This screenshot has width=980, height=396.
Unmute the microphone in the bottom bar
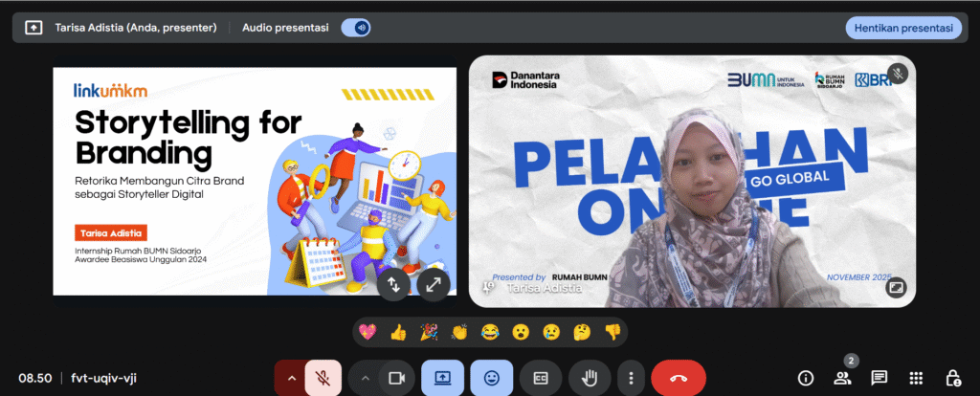323,378
